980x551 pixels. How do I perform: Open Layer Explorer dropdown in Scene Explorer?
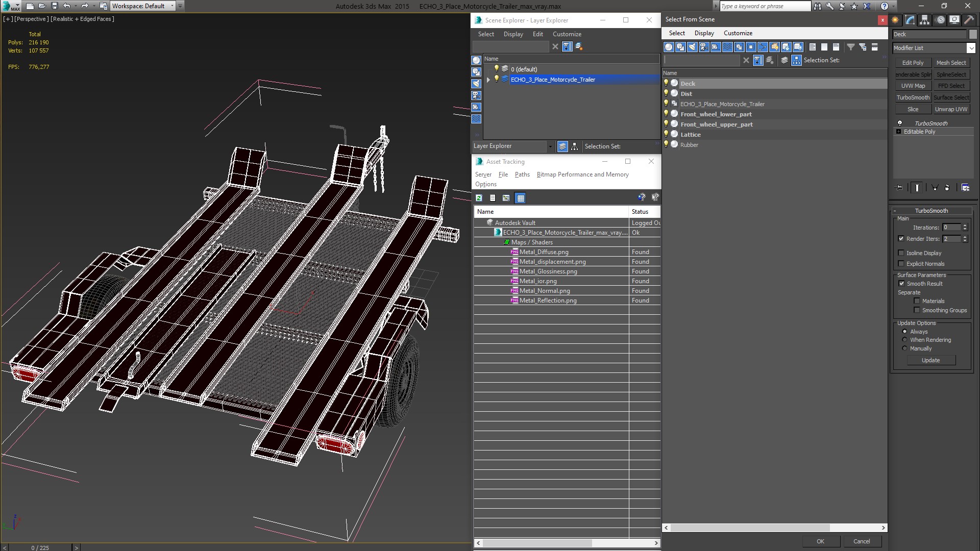[550, 146]
